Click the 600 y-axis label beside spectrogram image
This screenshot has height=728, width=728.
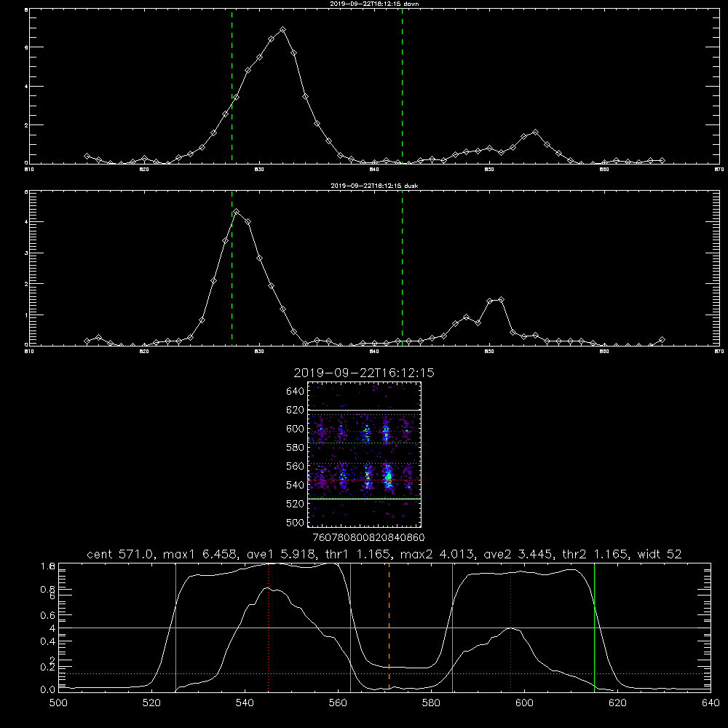pyautogui.click(x=296, y=429)
